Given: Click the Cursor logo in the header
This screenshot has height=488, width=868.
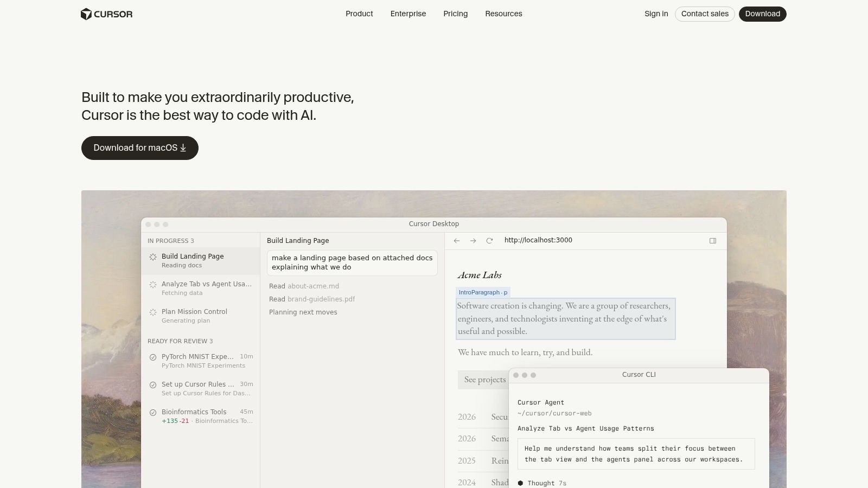Looking at the screenshot, I should (107, 14).
